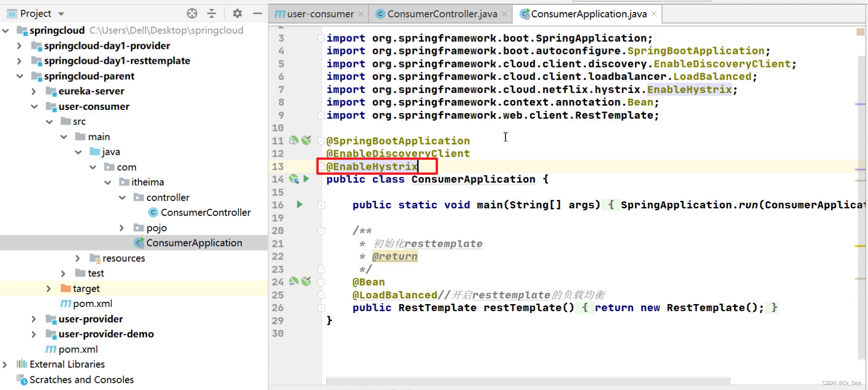
Task: Select ConsumerController class in tree
Action: point(206,213)
